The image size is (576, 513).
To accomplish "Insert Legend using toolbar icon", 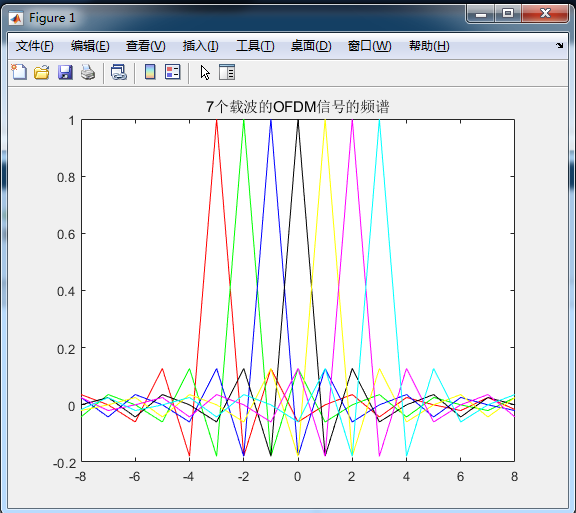I will 173,72.
